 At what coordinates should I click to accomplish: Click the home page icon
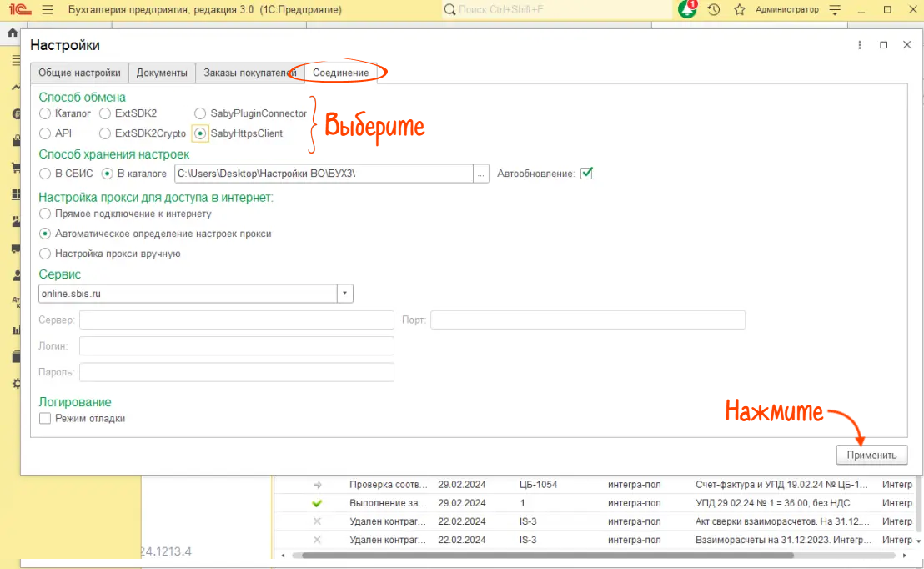pos(13,33)
